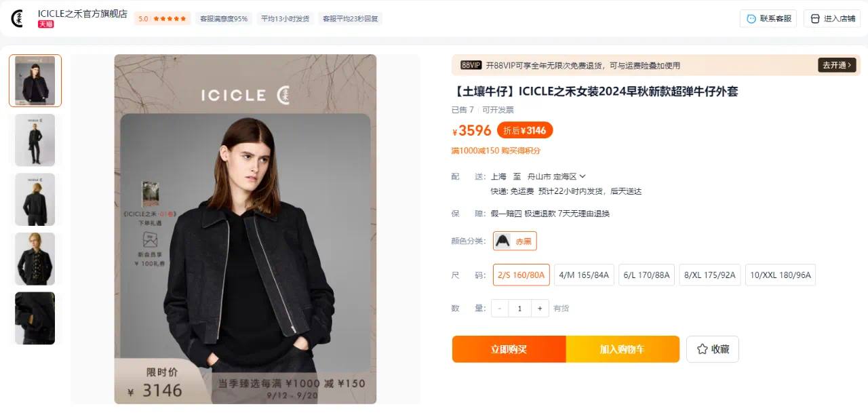Image resolution: width=868 pixels, height=413 pixels.
Task: Click the star 收藏 favorite button
Action: (713, 349)
